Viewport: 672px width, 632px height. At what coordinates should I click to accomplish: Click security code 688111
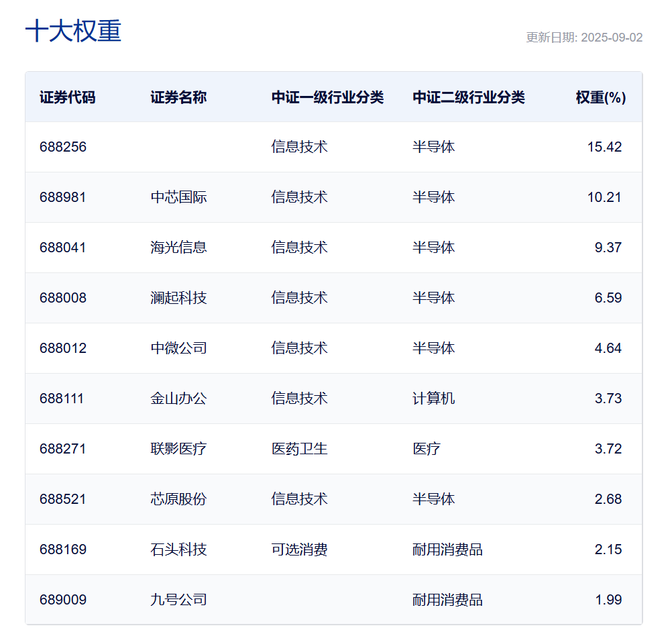point(62,399)
